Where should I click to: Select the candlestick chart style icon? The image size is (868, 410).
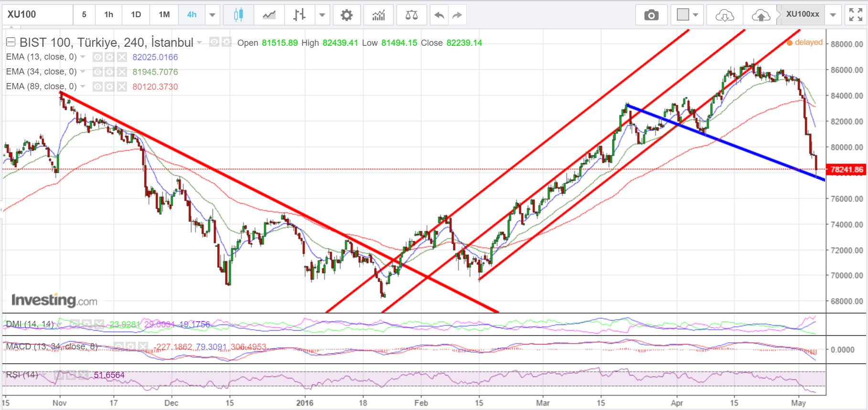pos(238,15)
